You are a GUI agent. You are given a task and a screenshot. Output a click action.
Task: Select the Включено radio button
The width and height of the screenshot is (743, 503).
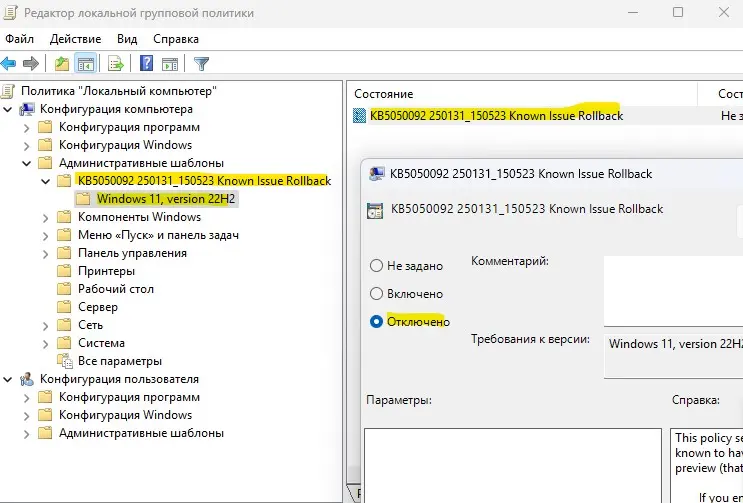pos(376,294)
